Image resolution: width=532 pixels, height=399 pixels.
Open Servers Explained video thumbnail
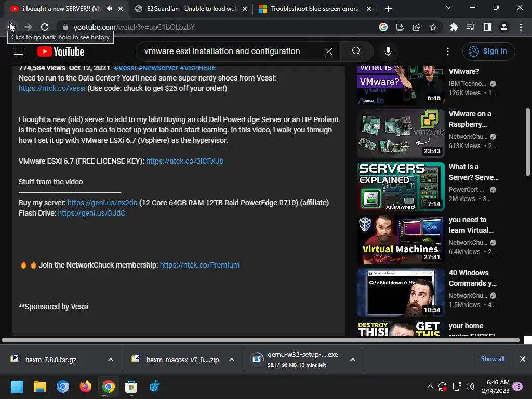(401, 187)
